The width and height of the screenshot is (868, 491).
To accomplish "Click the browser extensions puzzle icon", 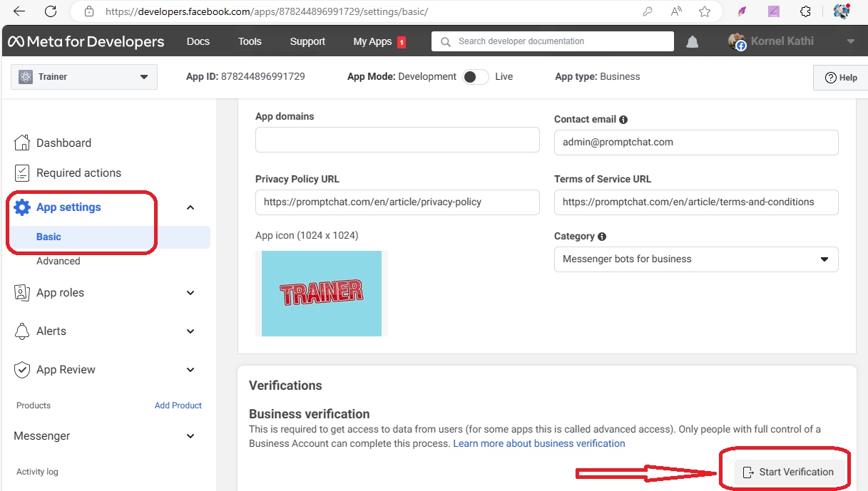I will [805, 11].
